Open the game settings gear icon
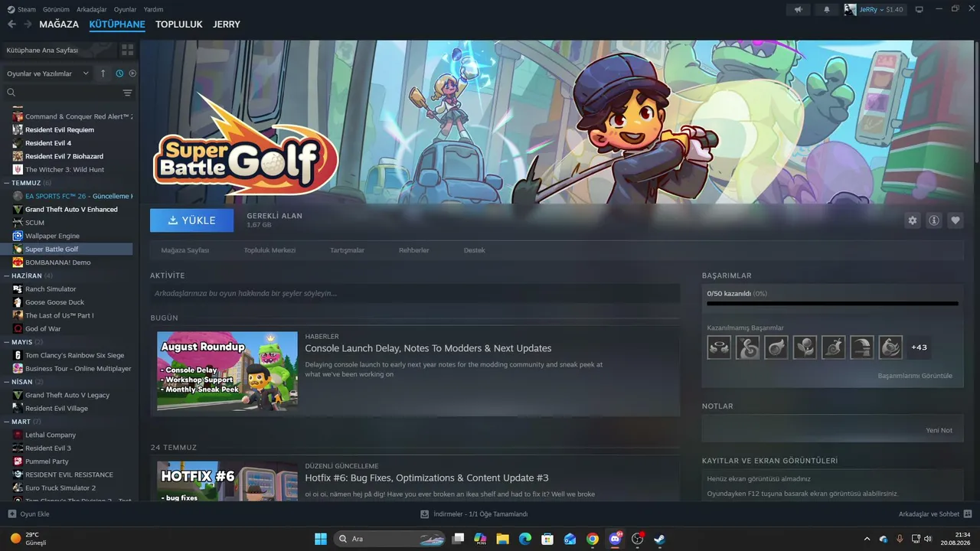Screen dimensions: 980x551 click(x=913, y=220)
